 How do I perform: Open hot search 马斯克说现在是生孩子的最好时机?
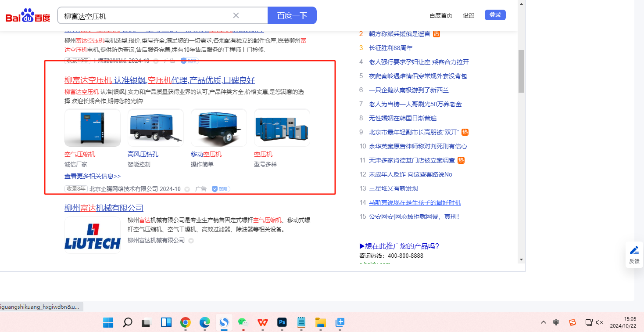click(415, 202)
